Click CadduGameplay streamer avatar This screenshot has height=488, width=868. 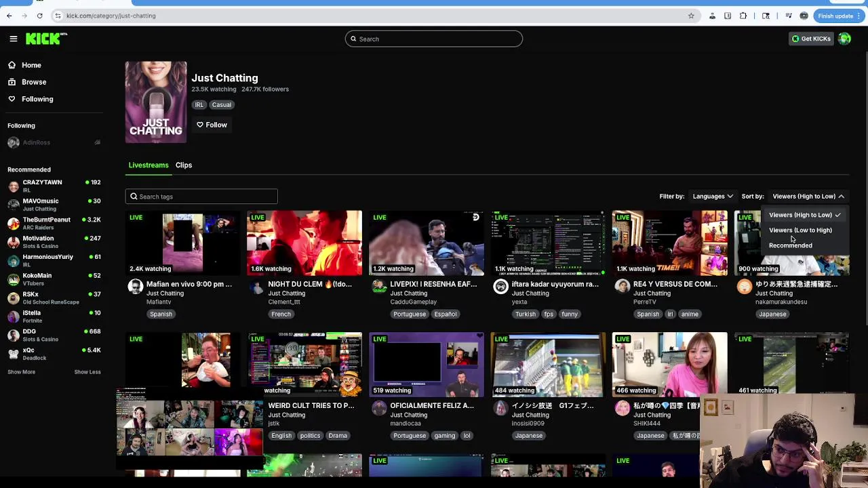[379, 287]
